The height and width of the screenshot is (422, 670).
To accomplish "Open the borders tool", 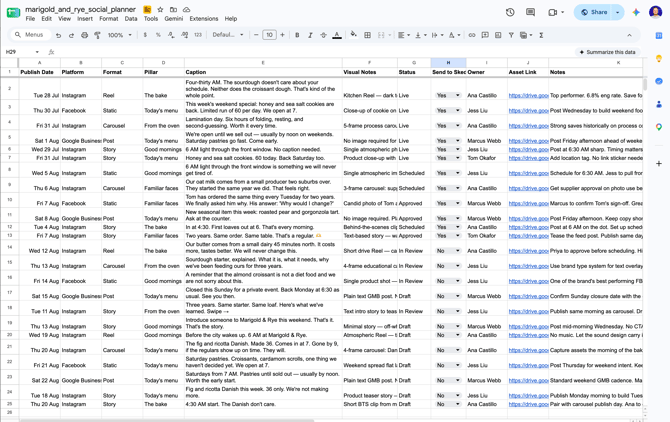I will pos(367,35).
